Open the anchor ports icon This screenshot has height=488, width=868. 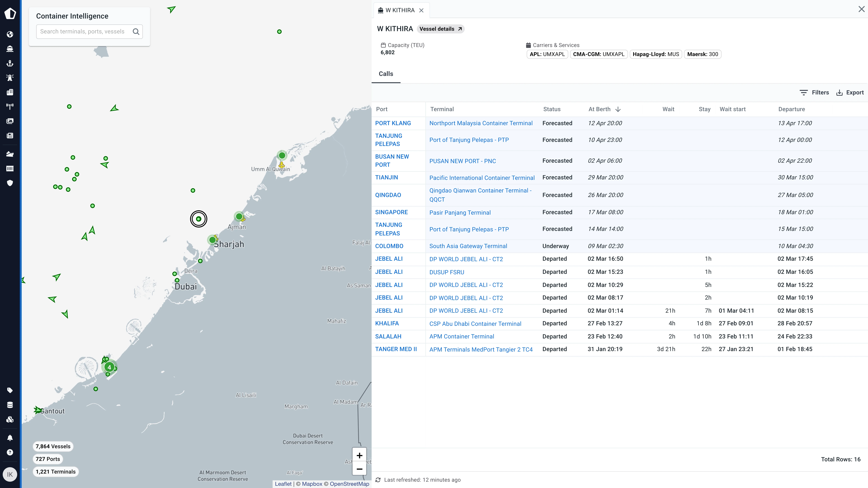(x=10, y=63)
